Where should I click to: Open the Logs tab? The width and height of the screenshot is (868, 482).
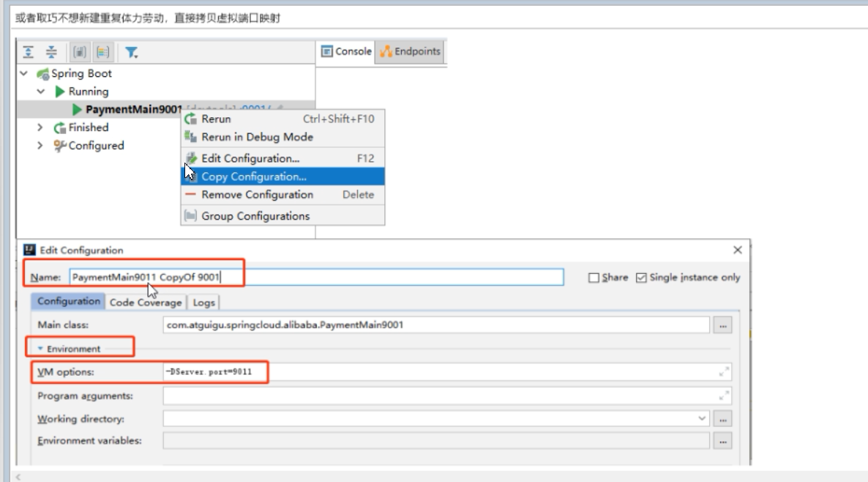tap(203, 303)
